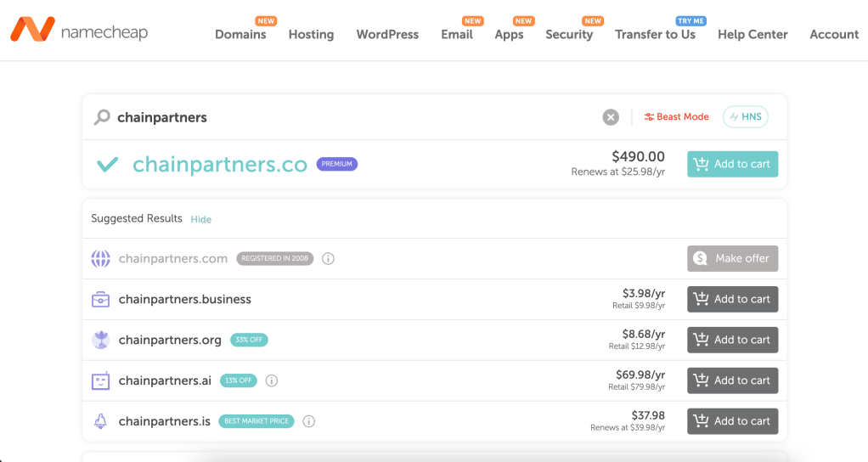
Task: Add chainpartners.org to cart
Action: click(732, 340)
